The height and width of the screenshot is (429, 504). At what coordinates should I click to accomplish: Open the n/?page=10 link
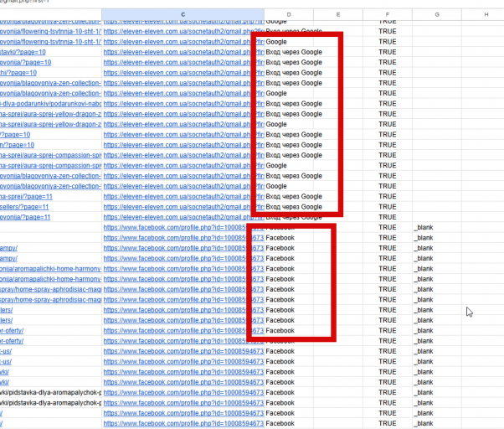click(x=17, y=145)
